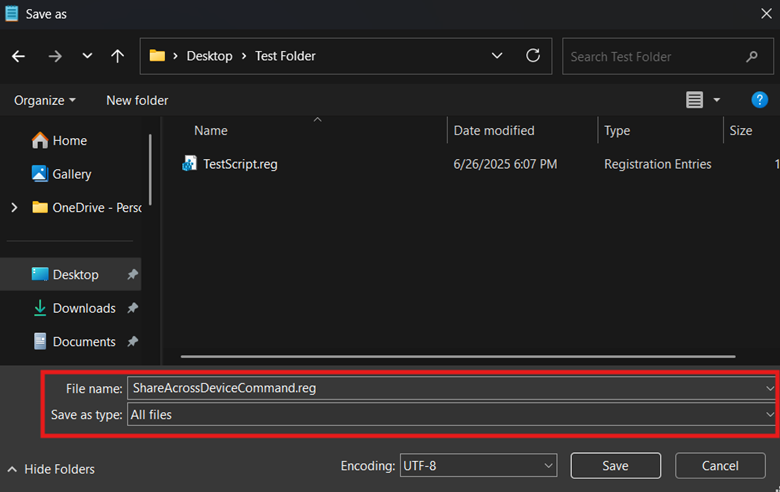This screenshot has width=780, height=492.
Task: Go back with the left arrow
Action: pos(18,56)
